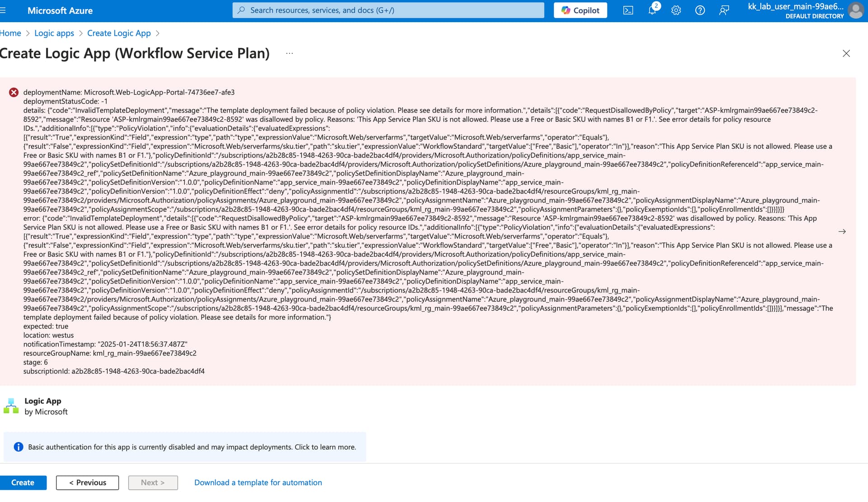Go to Logic apps breadcrumb
868x502 pixels.
coord(54,33)
